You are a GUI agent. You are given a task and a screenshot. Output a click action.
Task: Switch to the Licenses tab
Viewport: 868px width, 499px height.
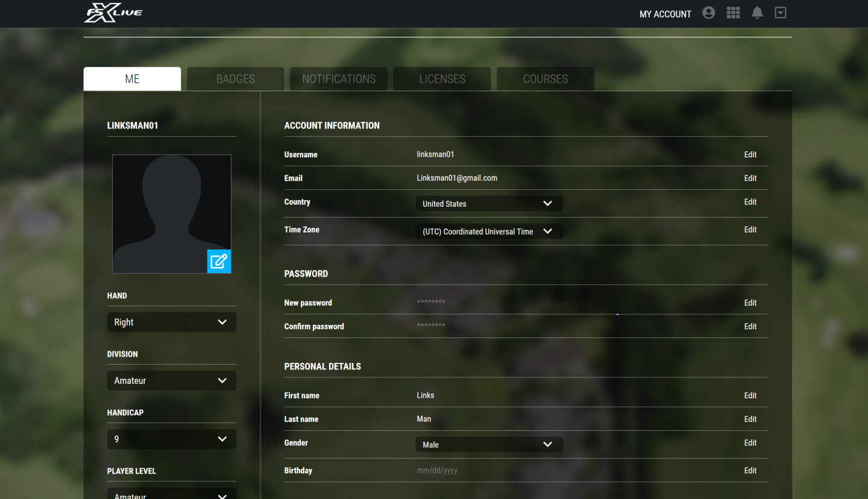pos(442,79)
